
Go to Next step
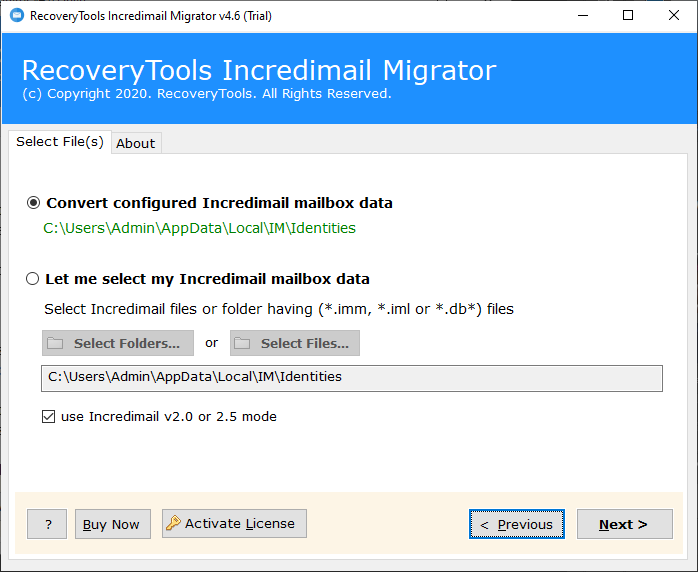coord(625,524)
